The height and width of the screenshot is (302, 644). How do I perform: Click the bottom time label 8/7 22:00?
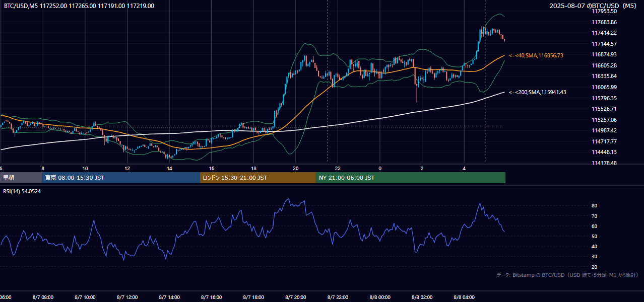(x=338, y=297)
